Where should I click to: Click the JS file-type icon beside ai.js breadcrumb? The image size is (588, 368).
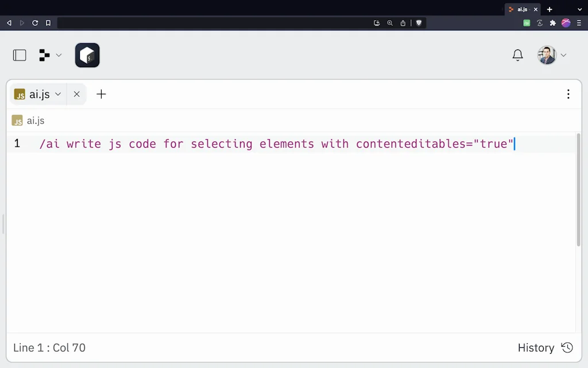pos(17,121)
